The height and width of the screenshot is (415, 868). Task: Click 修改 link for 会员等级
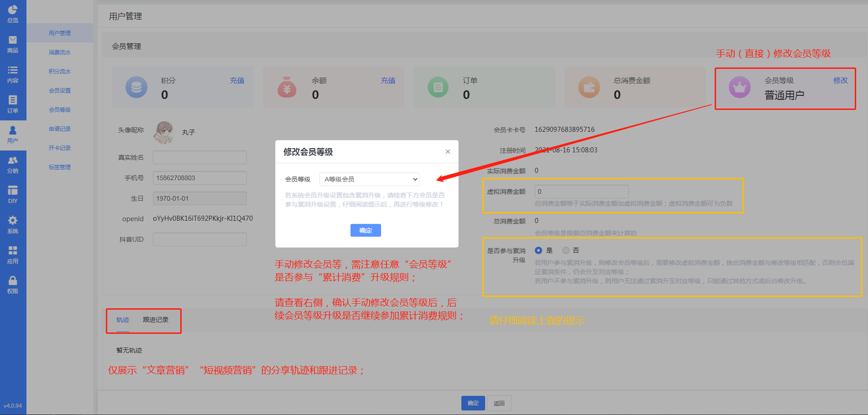[x=841, y=81]
